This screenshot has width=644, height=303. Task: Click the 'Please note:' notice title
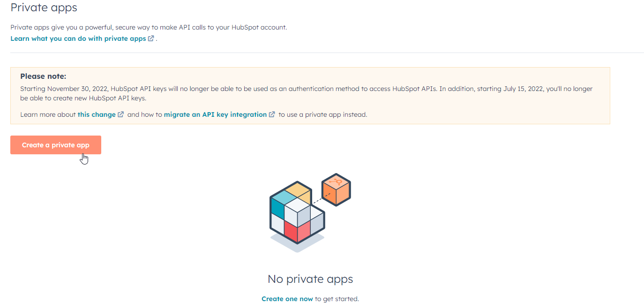43,76
